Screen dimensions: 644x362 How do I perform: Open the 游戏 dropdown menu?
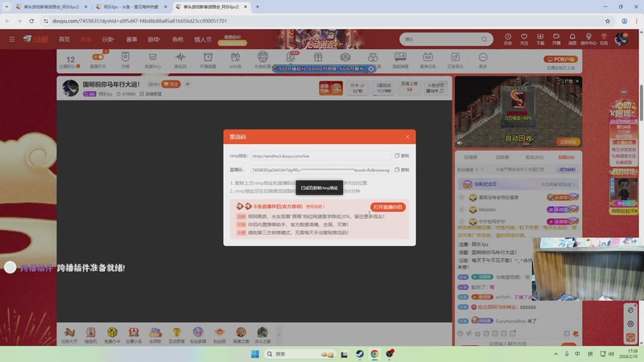[x=154, y=39]
